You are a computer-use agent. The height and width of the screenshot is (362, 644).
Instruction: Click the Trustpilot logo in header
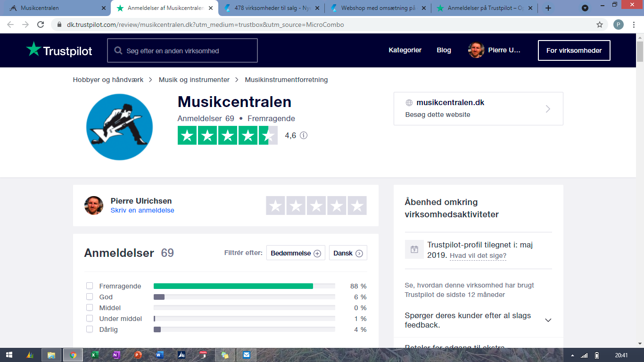[x=59, y=50]
